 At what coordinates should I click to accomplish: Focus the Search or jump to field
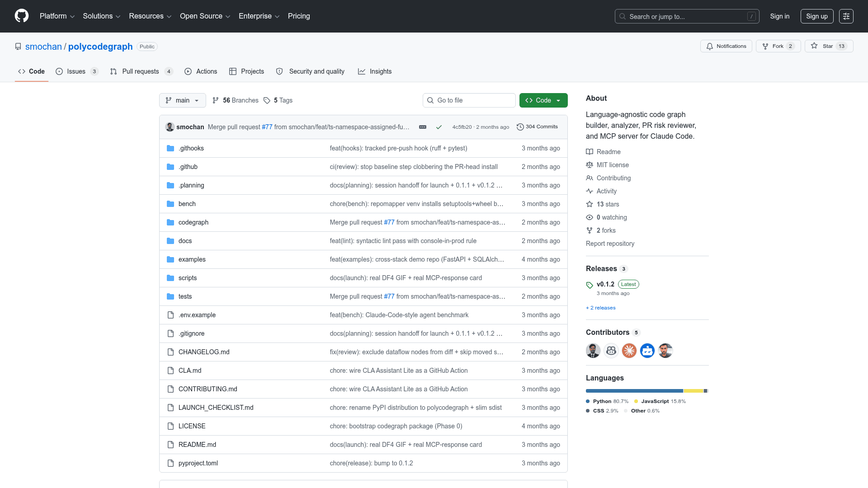[x=687, y=16]
